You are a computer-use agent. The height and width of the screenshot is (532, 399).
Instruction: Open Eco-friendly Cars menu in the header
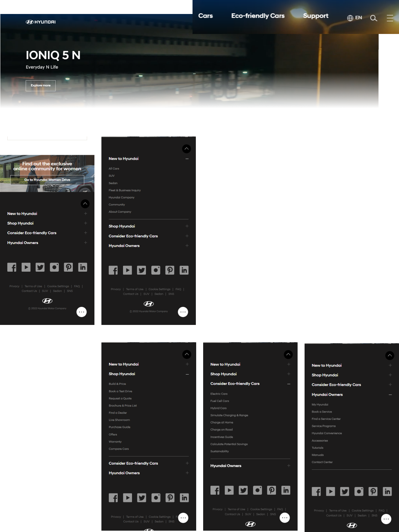[x=258, y=16]
